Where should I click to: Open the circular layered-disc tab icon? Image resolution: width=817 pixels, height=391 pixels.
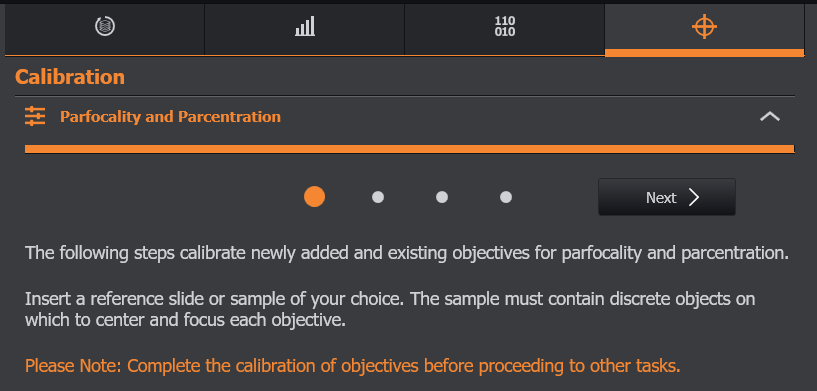coord(105,26)
